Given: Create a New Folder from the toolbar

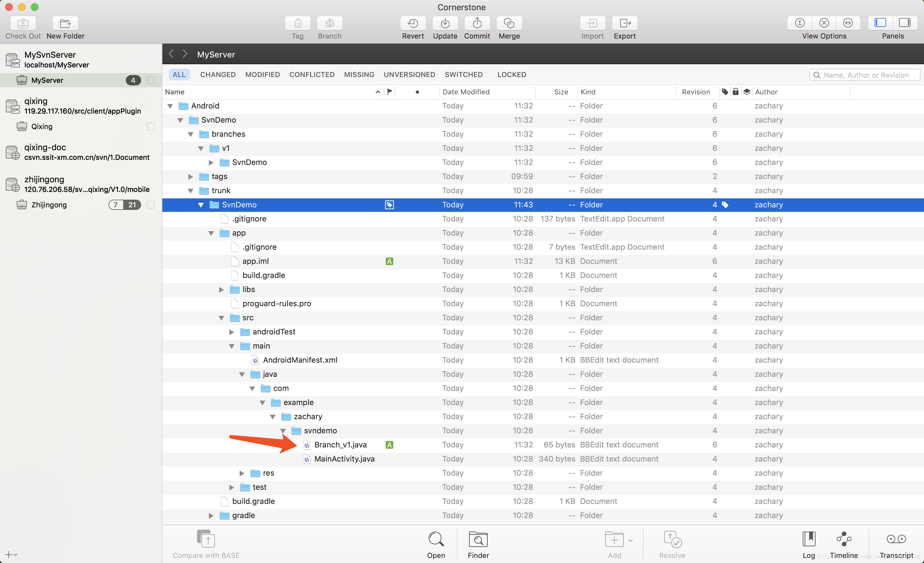Looking at the screenshot, I should tap(65, 23).
